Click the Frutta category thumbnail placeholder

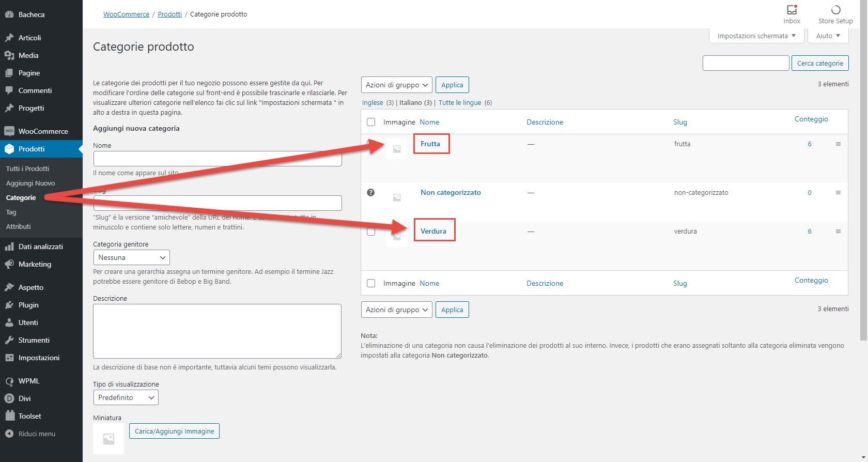click(x=397, y=149)
